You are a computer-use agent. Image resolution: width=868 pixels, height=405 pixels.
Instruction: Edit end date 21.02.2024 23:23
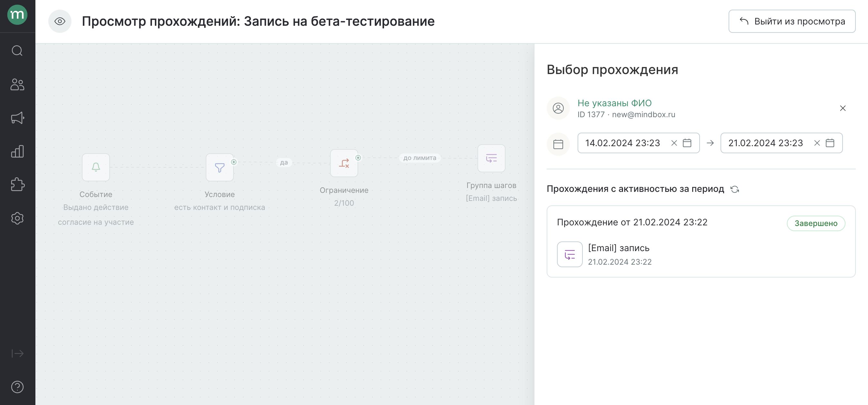coord(765,143)
